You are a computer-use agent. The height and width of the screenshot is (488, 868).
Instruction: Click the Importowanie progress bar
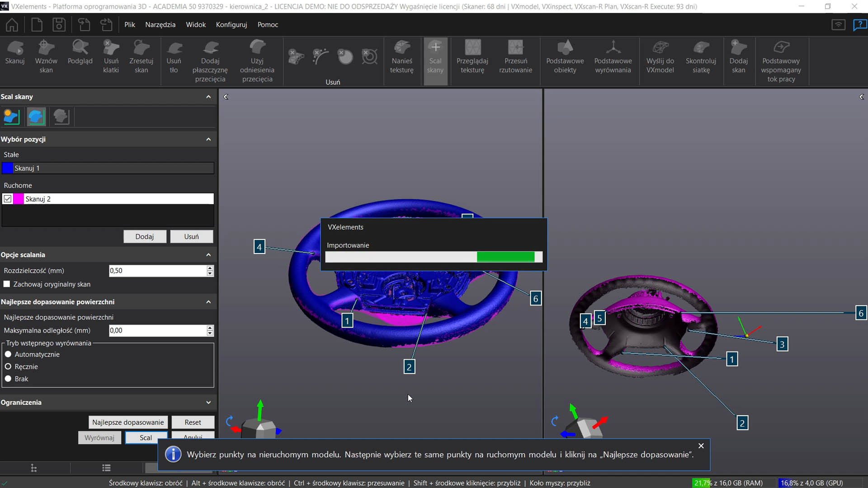[x=434, y=257]
